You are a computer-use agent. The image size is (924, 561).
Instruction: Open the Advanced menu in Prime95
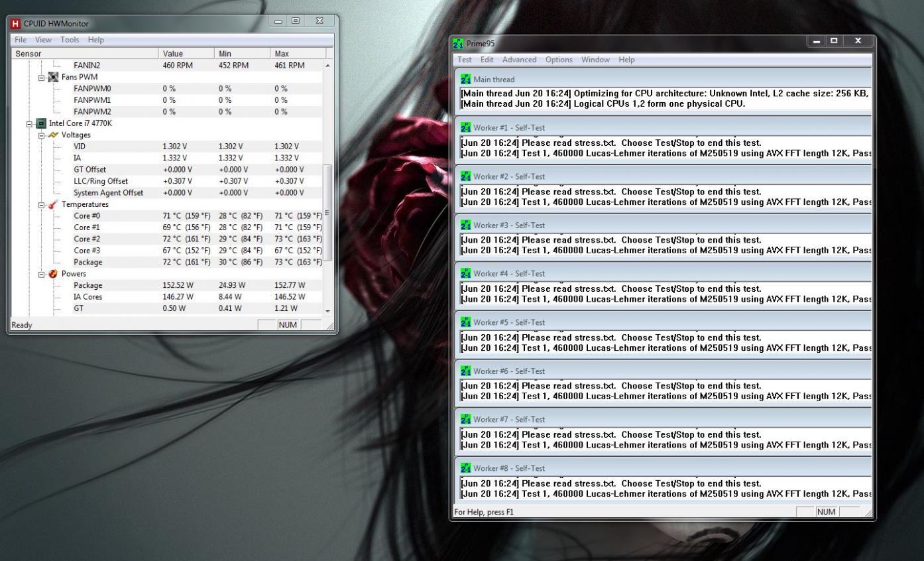pyautogui.click(x=520, y=60)
